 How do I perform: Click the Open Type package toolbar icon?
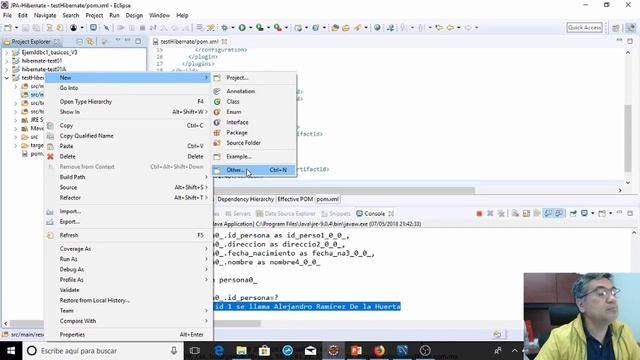[x=335, y=28]
